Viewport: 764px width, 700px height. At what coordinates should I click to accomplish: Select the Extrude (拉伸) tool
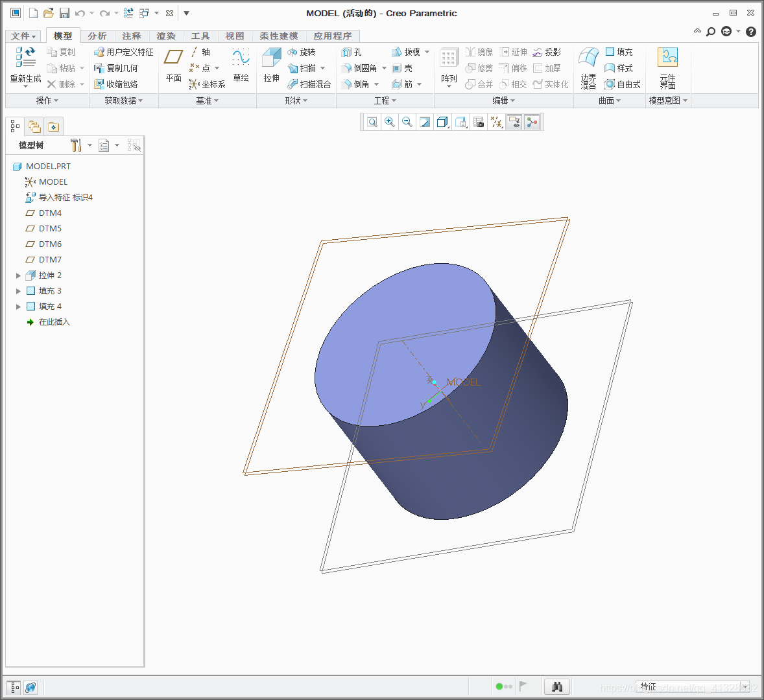pyautogui.click(x=271, y=65)
